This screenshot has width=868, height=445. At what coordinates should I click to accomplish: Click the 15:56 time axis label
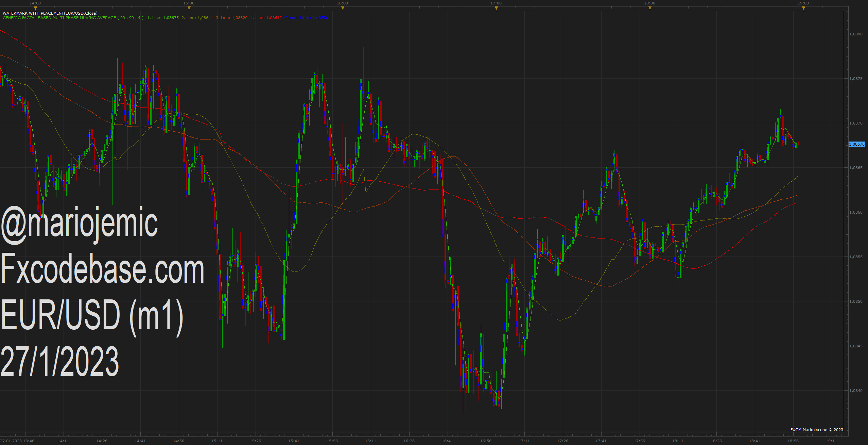coord(332,441)
